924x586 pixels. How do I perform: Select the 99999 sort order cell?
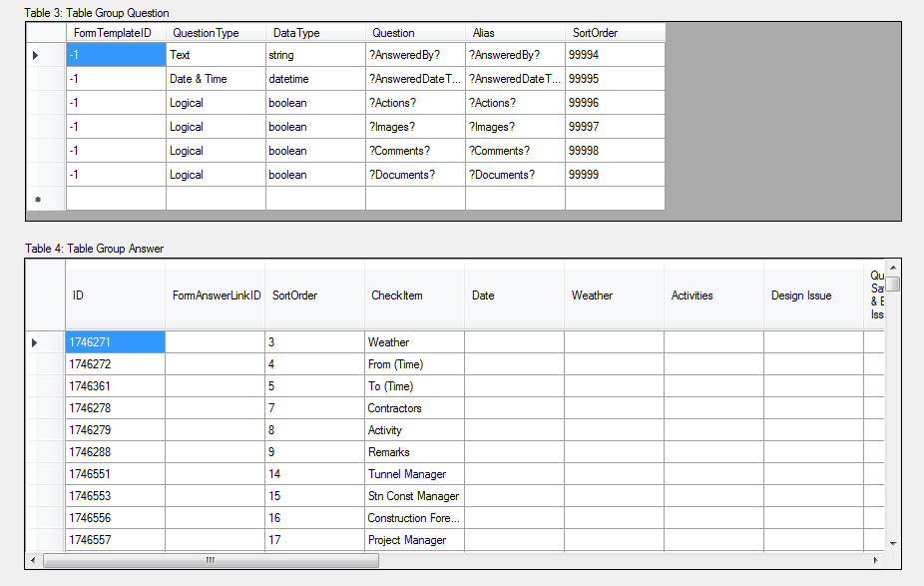pyautogui.click(x=616, y=175)
